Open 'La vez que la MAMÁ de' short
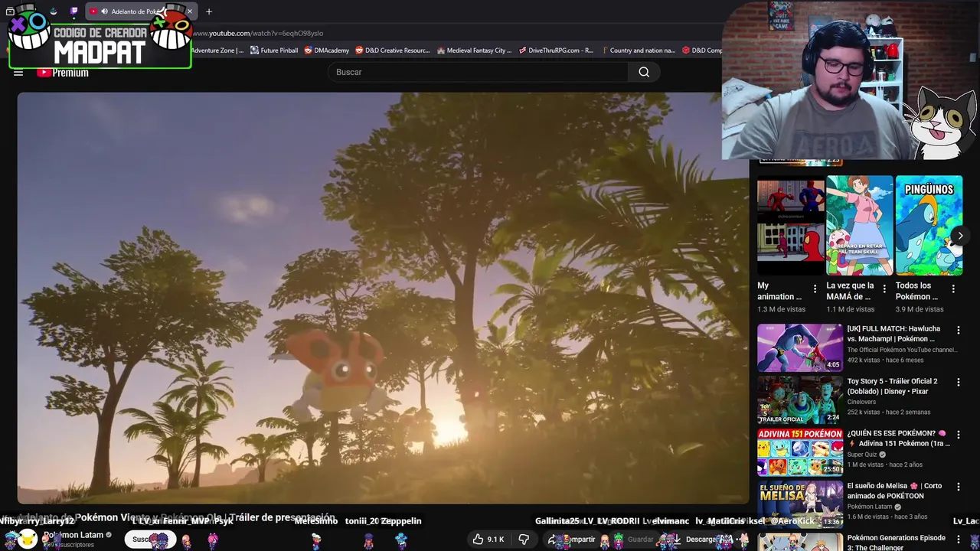This screenshot has width=980, height=551. [860, 226]
